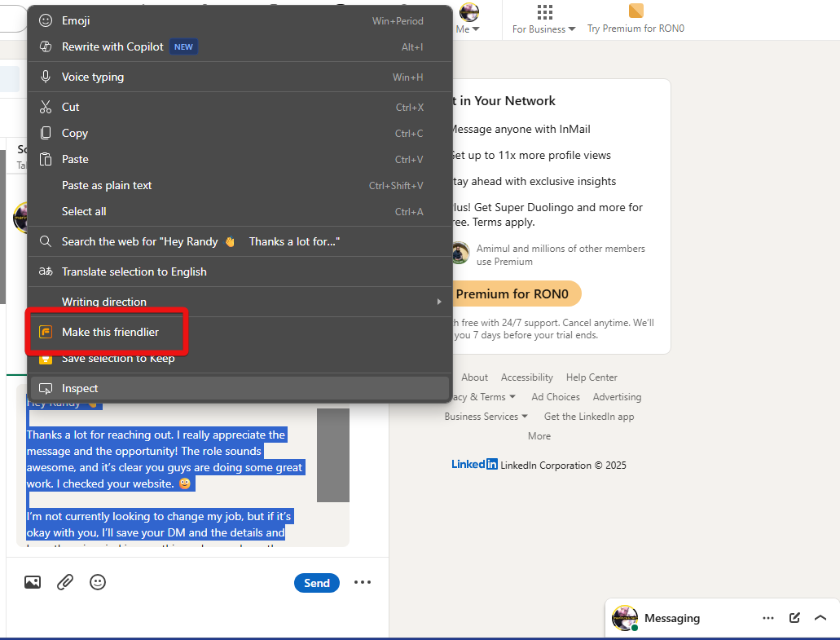Click the Premium gold square icon
Screen dimensions: 840x640
tap(635, 11)
